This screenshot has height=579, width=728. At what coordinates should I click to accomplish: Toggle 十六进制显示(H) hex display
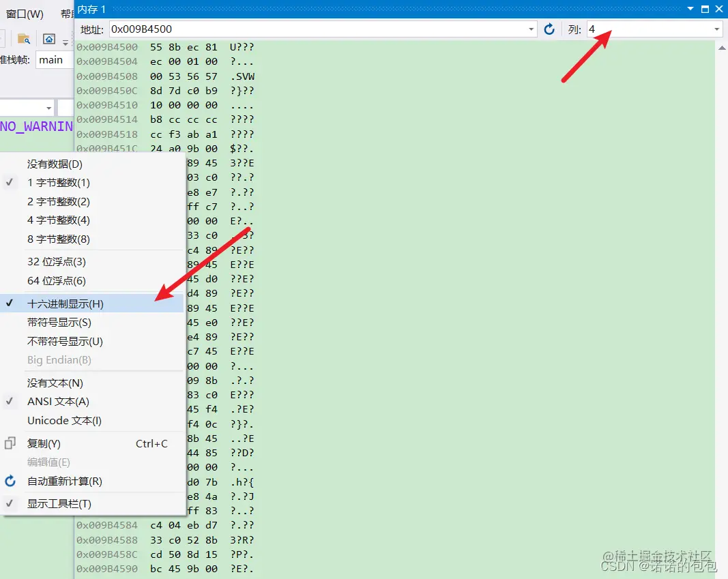[x=92, y=303]
